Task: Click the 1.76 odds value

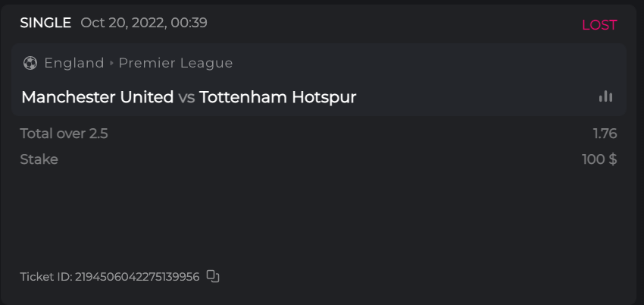Action: pos(605,134)
